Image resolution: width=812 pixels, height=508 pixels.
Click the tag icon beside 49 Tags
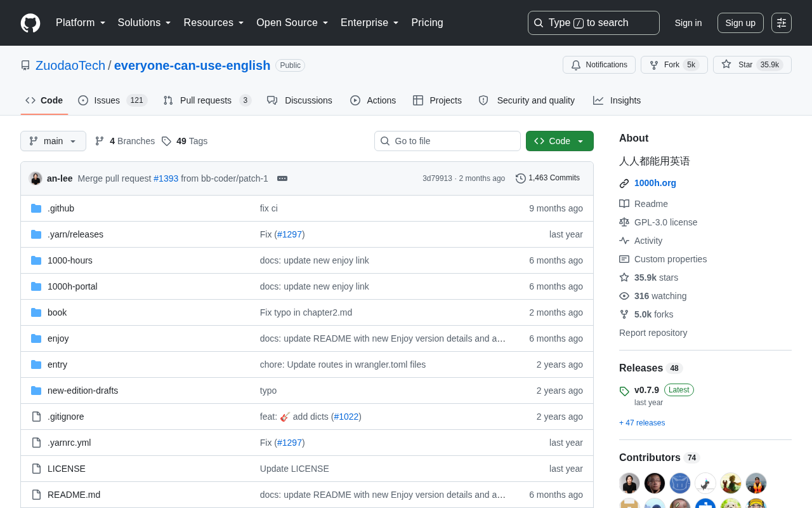point(166,141)
